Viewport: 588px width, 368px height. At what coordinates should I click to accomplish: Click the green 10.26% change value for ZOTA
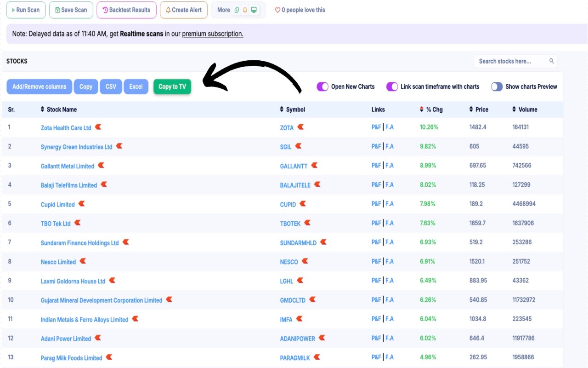tap(428, 127)
